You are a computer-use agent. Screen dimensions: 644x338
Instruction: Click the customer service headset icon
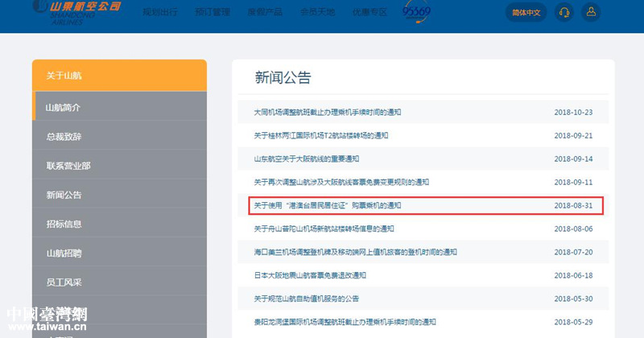tap(564, 12)
